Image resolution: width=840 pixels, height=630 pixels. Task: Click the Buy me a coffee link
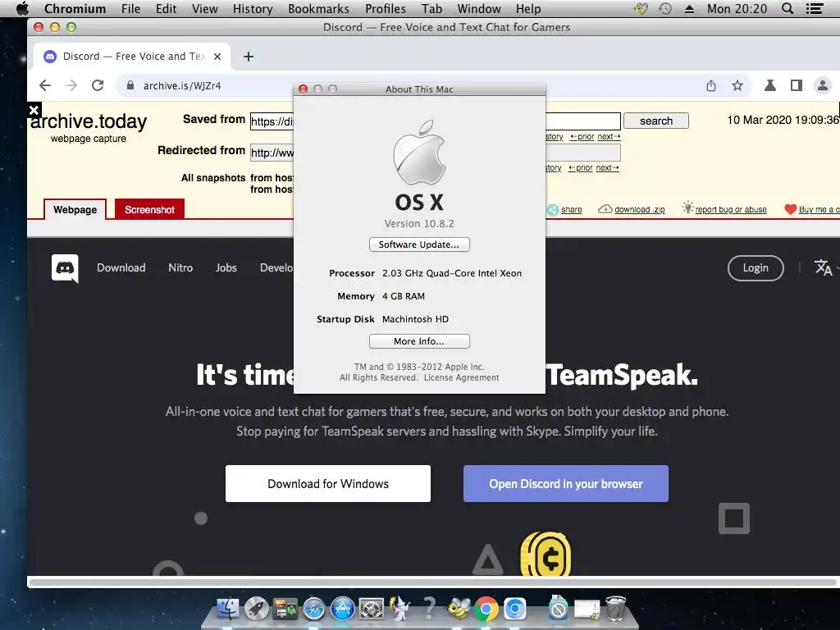819,209
